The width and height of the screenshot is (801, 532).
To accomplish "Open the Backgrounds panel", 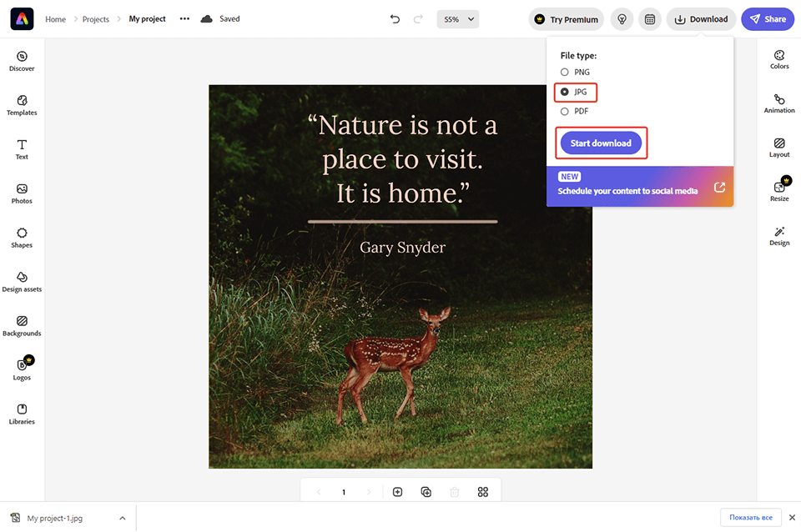I will click(x=22, y=325).
